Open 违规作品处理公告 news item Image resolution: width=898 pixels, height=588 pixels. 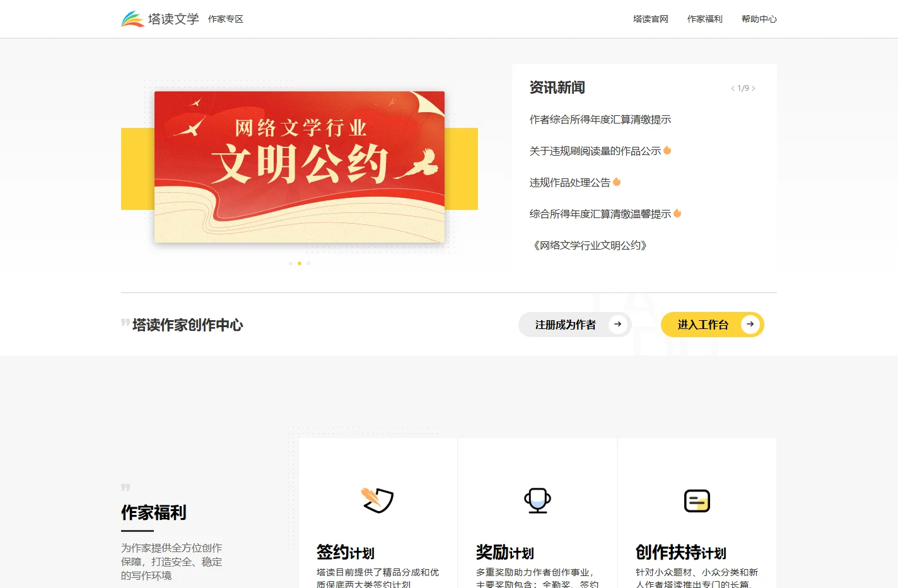pyautogui.click(x=569, y=182)
